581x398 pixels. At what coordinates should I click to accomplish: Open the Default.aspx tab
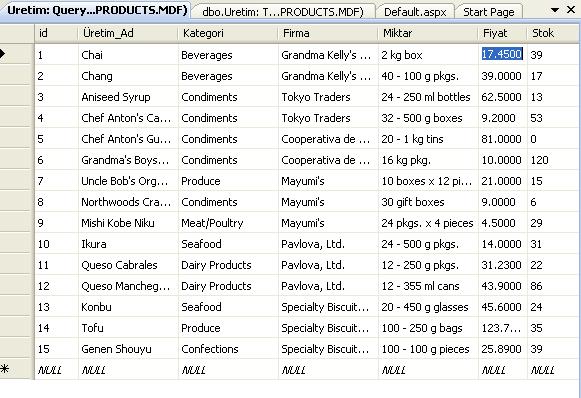coord(415,12)
